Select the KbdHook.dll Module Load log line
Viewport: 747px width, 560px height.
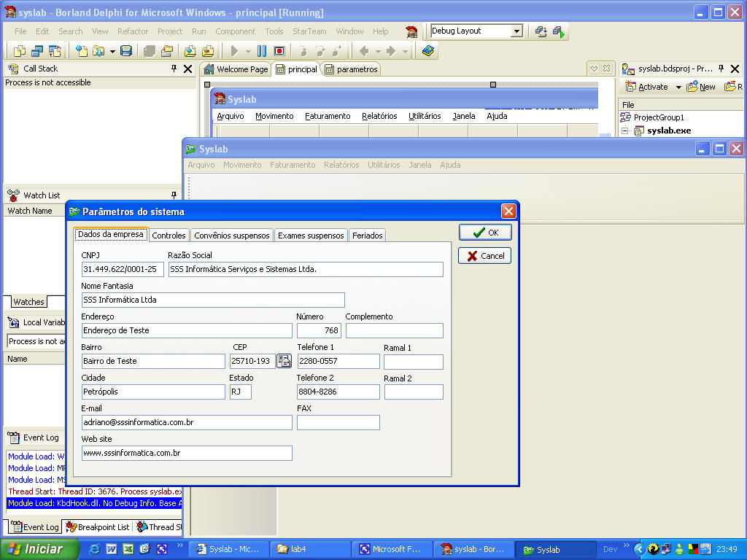point(95,503)
